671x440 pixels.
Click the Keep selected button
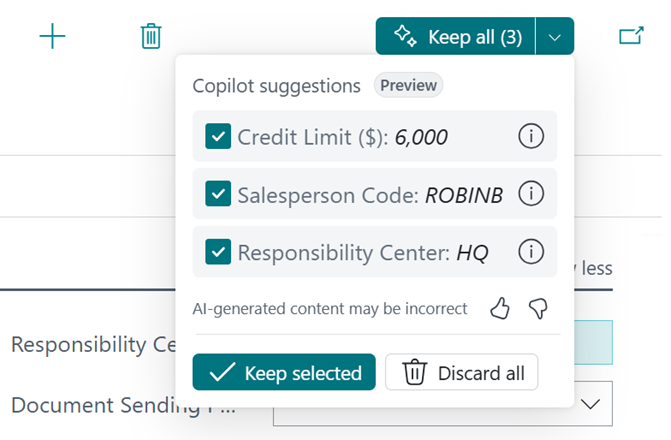tap(284, 373)
